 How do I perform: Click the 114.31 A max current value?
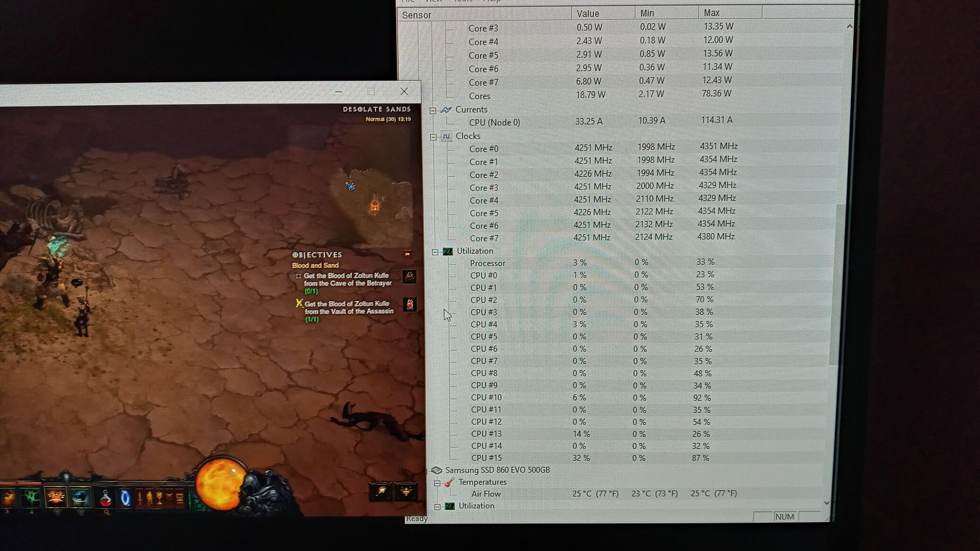716,120
